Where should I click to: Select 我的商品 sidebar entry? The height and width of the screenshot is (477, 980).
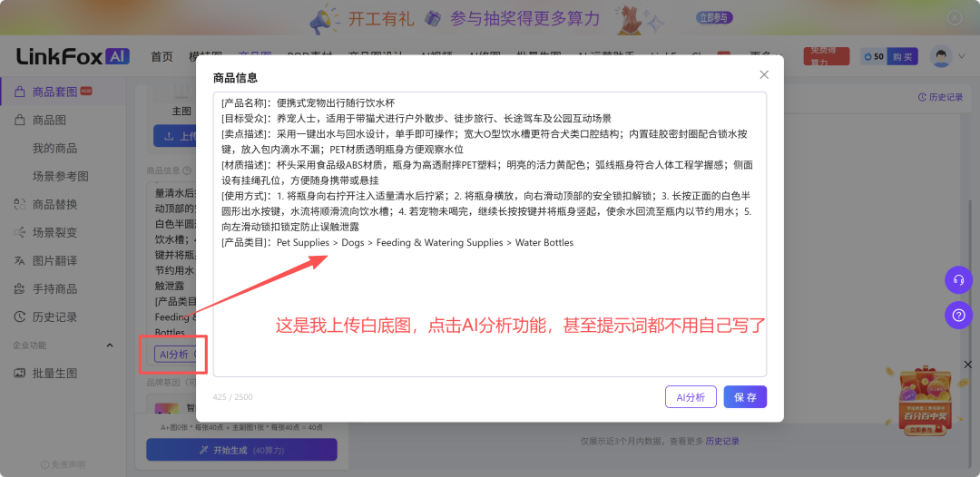click(55, 148)
